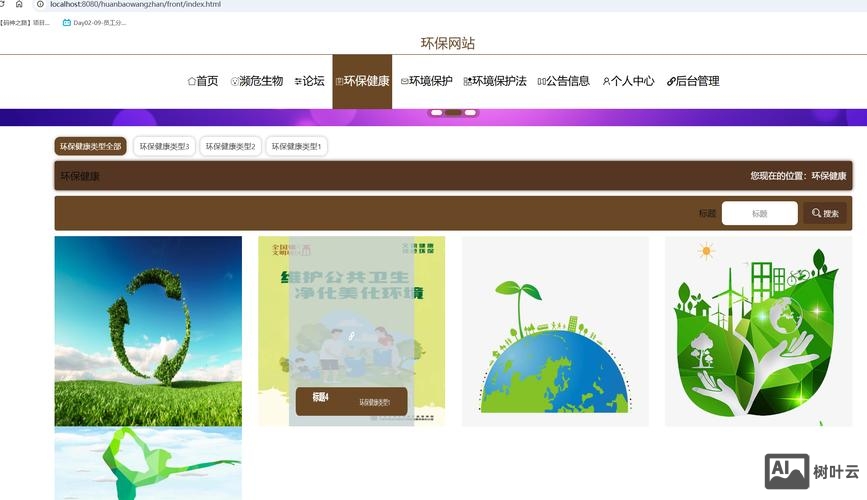Filter by 环保健康类型全部
The image size is (867, 500).
[x=91, y=147]
